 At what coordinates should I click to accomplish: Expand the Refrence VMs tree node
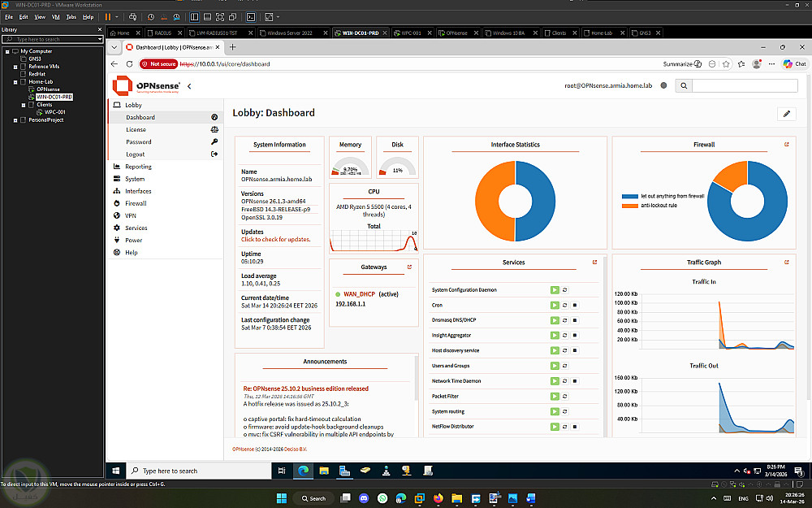[x=15, y=67]
